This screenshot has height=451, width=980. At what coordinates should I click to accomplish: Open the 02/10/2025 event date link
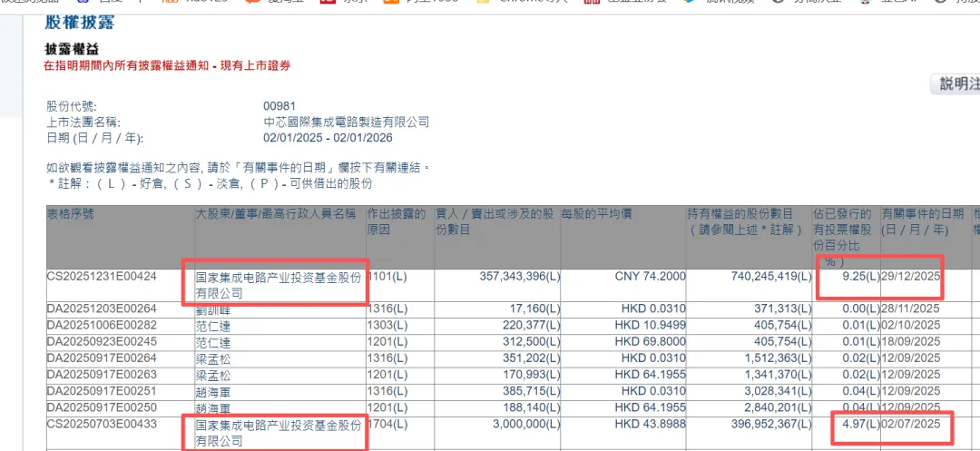tap(911, 326)
